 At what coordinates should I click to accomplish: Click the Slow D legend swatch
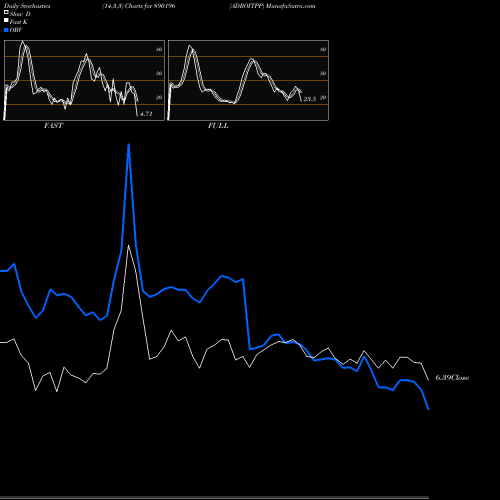6,13
